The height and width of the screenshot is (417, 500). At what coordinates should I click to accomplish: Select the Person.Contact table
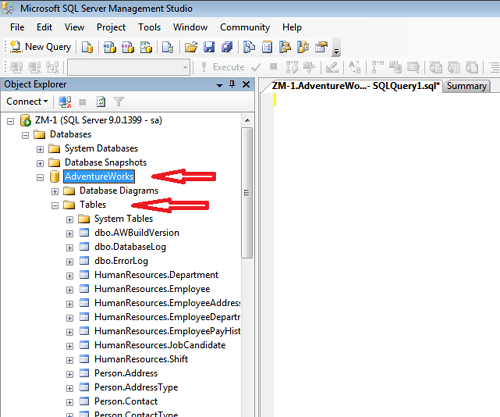[126, 401]
